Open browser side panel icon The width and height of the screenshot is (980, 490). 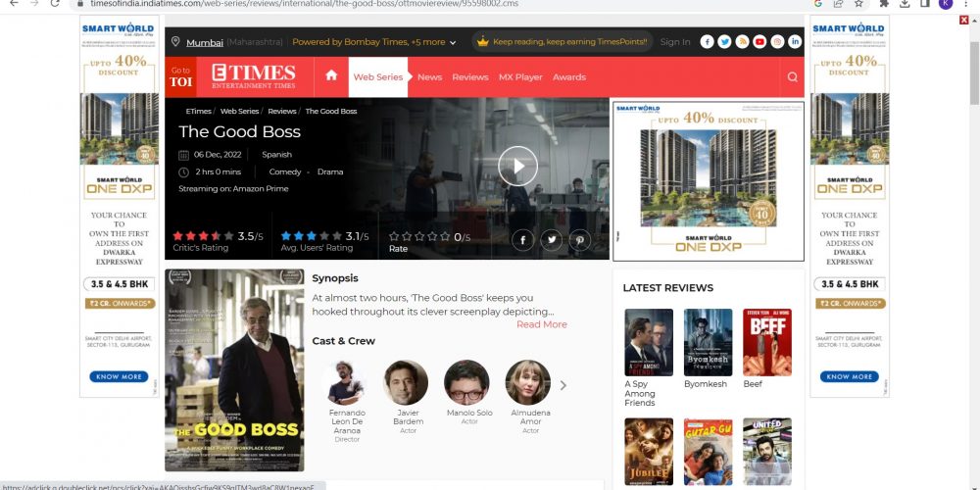tap(925, 4)
